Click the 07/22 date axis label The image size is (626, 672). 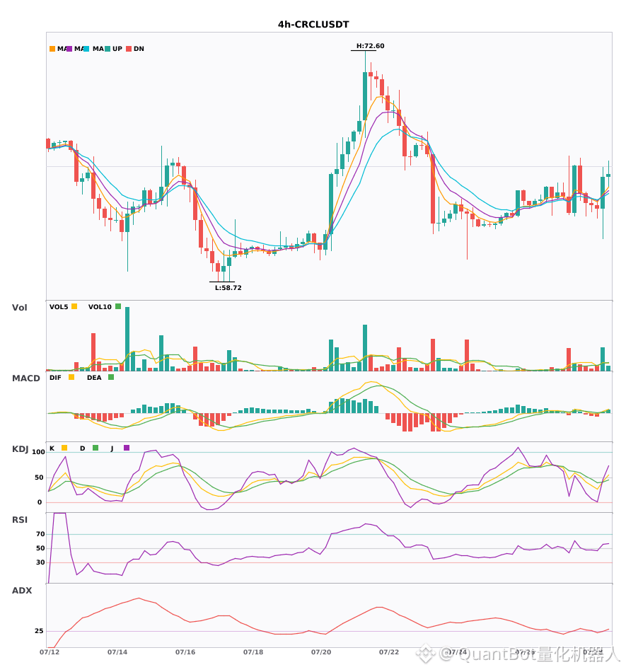point(389,652)
